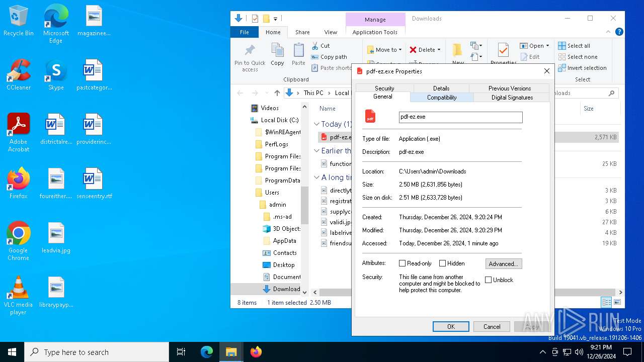
Task: Open File Explorer from taskbar
Action: [231, 352]
